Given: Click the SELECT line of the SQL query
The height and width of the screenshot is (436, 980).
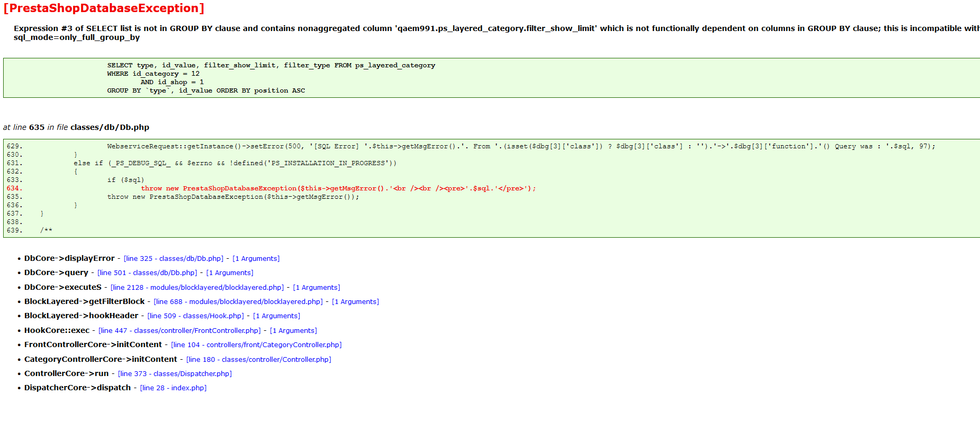Looking at the screenshot, I should point(271,65).
